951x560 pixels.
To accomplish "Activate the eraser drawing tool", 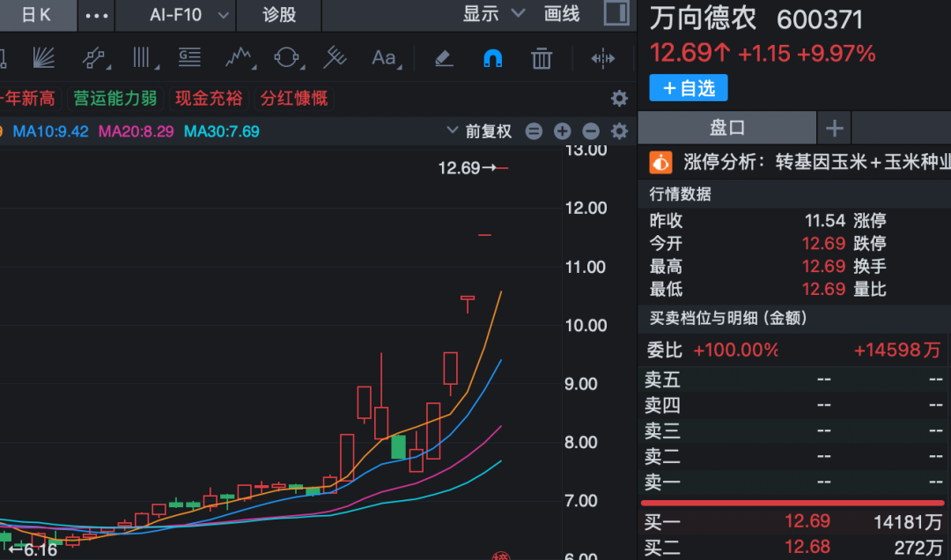I will point(444,58).
